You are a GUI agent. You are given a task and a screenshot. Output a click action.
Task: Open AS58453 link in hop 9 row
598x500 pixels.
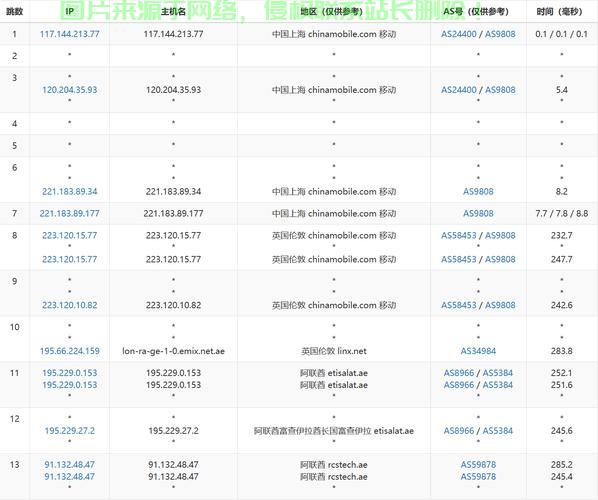(x=459, y=305)
